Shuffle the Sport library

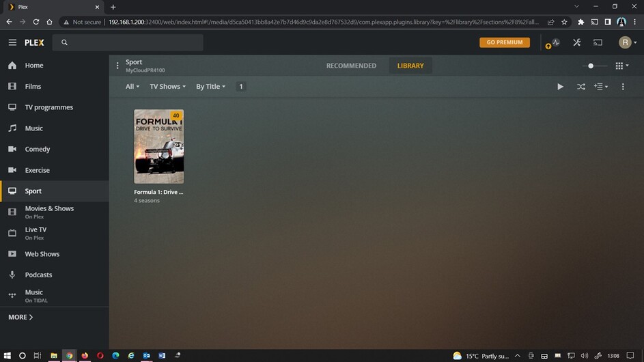(x=580, y=87)
